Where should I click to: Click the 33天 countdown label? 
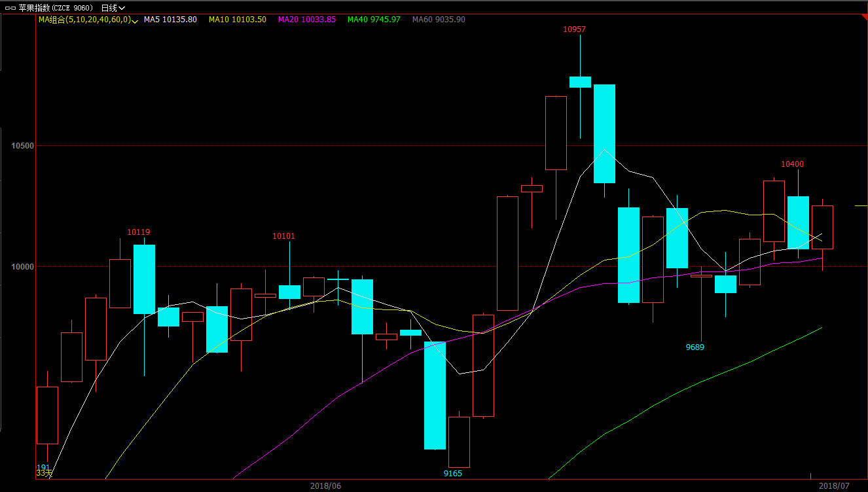[44, 472]
